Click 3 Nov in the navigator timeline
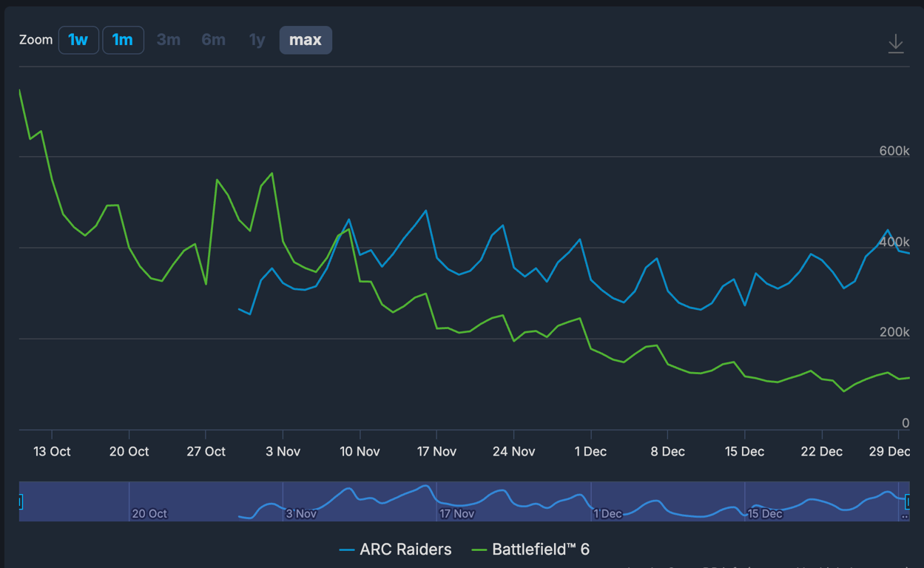Viewport: 924px width, 568px height. pyautogui.click(x=301, y=513)
